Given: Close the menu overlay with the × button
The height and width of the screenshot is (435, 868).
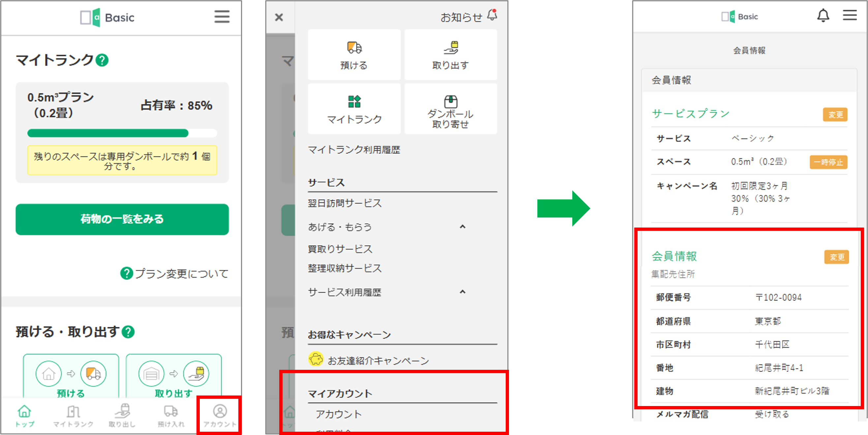Looking at the screenshot, I should click(279, 17).
